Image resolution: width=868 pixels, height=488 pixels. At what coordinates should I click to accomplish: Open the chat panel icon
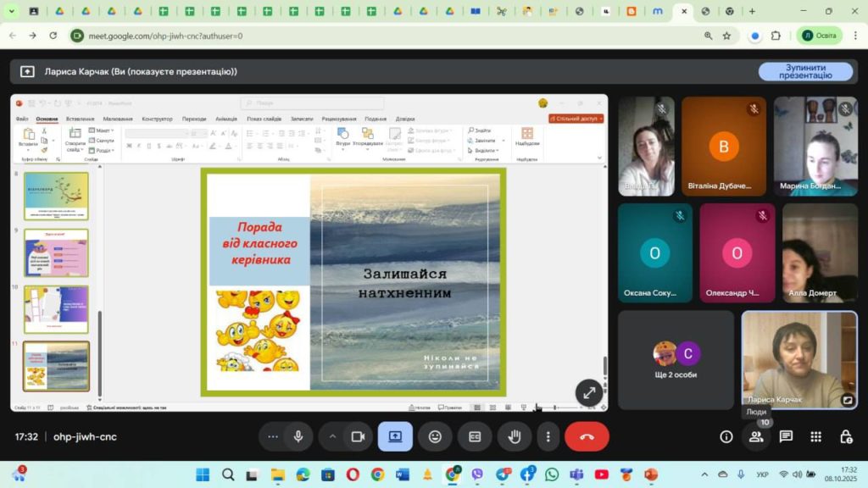pos(786,436)
